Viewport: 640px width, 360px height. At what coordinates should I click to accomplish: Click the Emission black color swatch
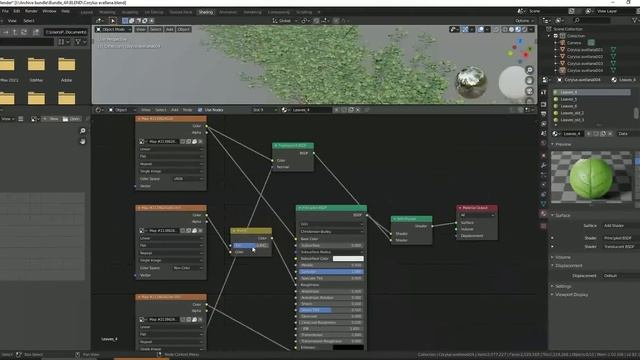(x=348, y=348)
